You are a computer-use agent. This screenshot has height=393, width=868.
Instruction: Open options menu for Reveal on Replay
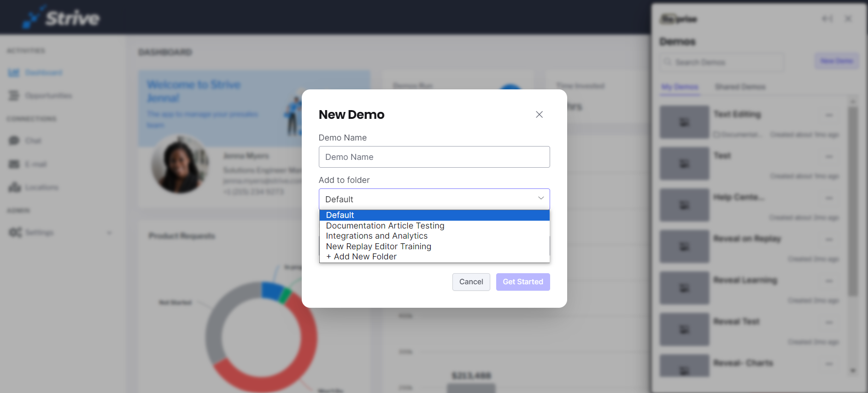coord(829,240)
